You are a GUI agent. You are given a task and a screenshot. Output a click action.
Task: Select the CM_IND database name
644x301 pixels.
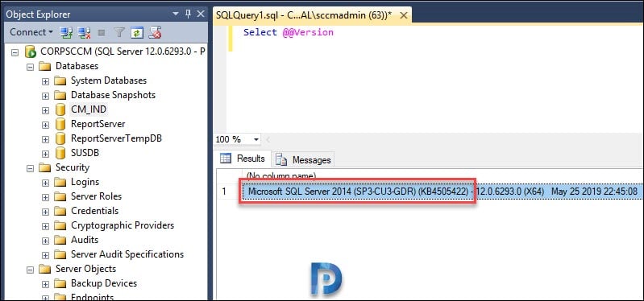coord(89,109)
